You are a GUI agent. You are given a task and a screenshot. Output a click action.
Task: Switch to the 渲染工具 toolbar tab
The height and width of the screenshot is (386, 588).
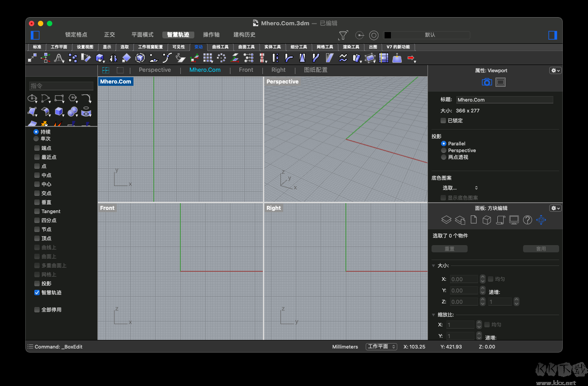click(x=351, y=47)
